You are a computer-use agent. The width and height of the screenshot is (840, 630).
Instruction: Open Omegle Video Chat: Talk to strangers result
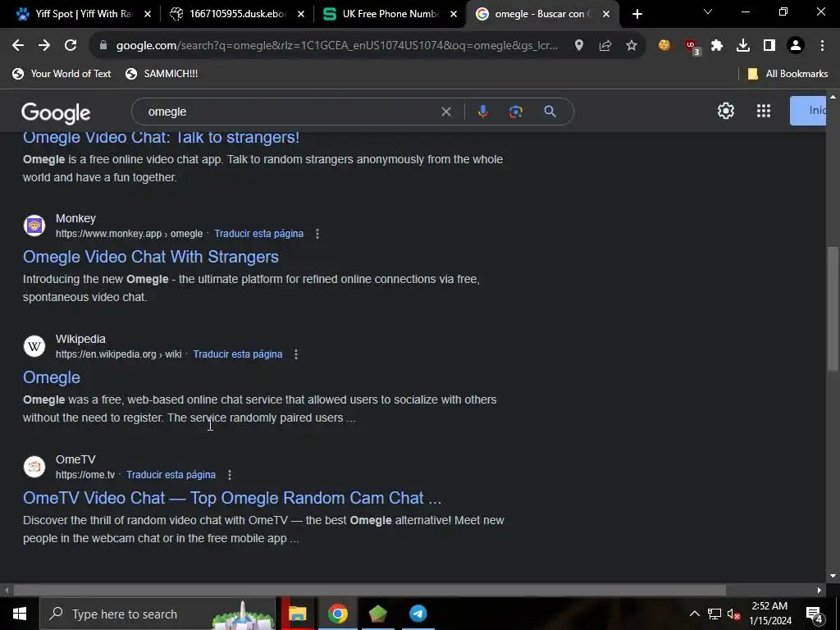pos(161,137)
